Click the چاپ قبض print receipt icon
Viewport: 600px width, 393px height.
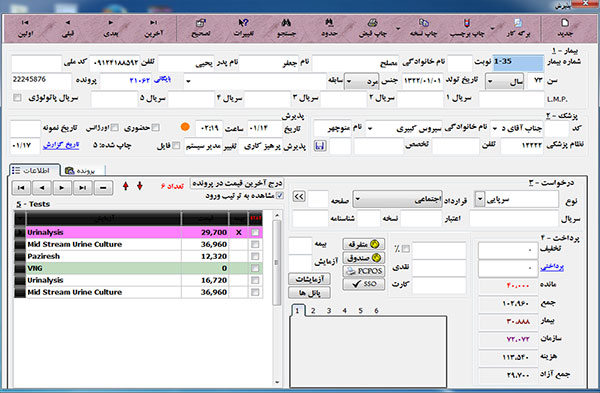tap(373, 28)
